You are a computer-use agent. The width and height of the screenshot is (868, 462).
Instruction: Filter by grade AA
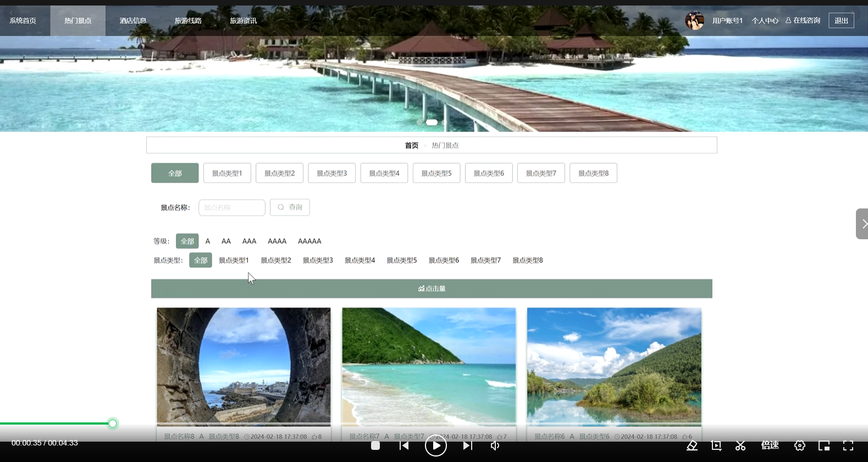[226, 241]
